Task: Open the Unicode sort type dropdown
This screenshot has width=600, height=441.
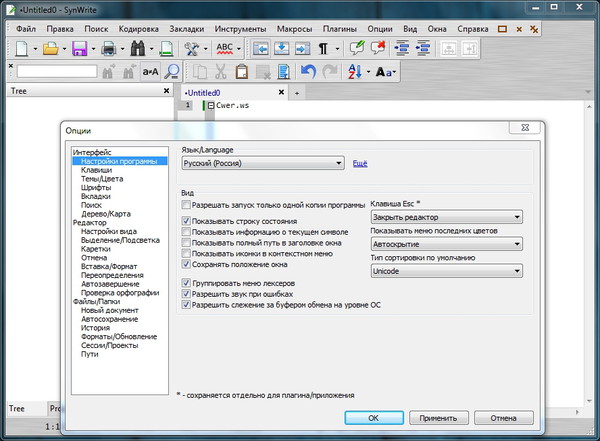Action: tap(446, 270)
